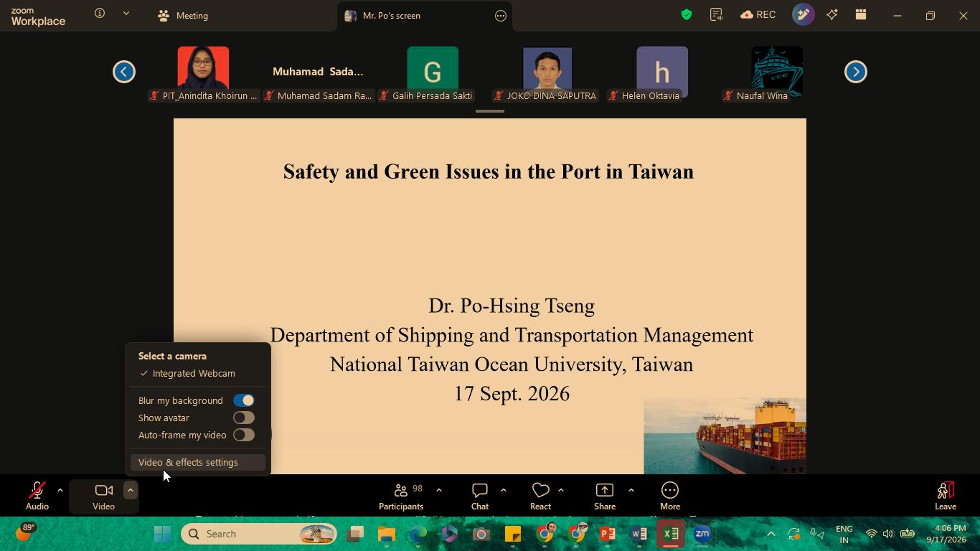
Task: Open the Chat panel
Action: point(480,491)
